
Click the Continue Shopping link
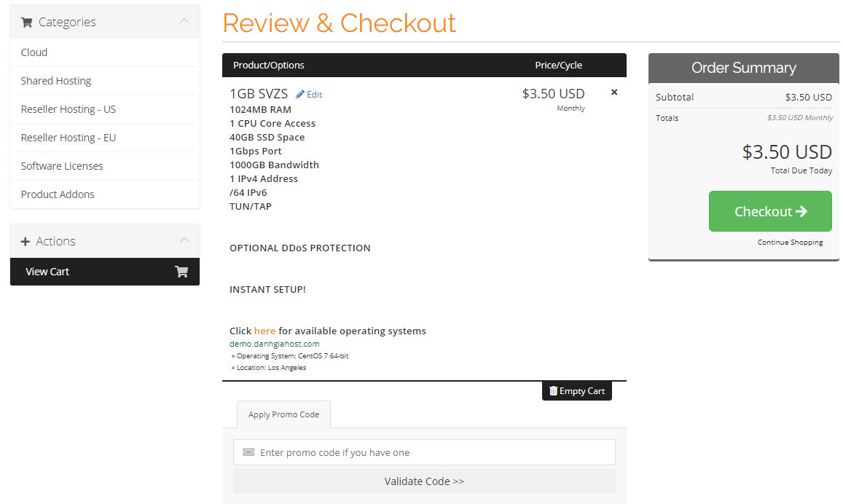[790, 242]
